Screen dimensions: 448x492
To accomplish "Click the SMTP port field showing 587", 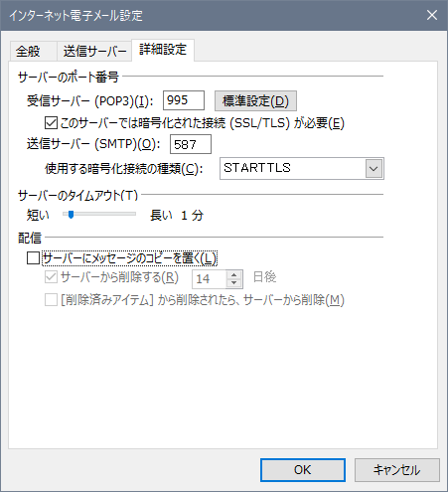I will [x=191, y=144].
